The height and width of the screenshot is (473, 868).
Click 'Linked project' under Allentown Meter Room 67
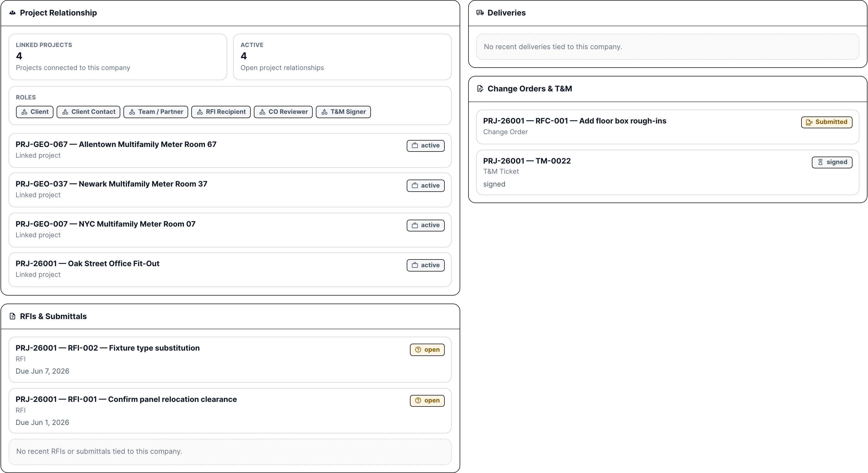pos(38,156)
